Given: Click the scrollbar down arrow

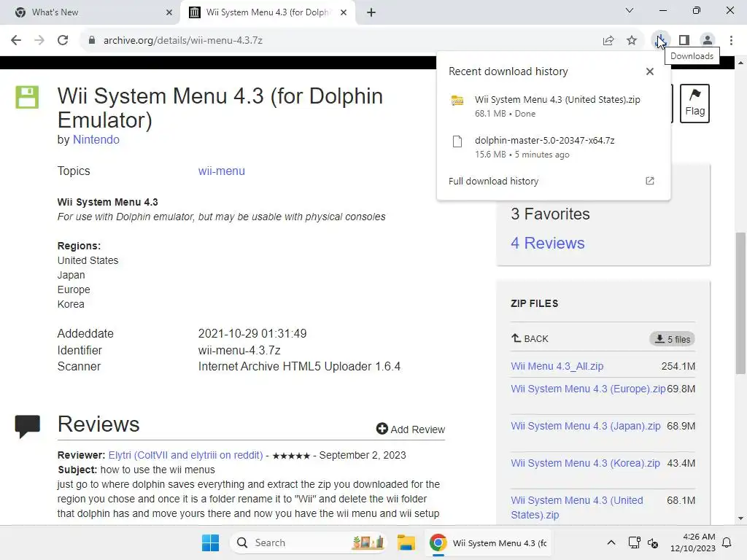Looking at the screenshot, I should point(740,518).
